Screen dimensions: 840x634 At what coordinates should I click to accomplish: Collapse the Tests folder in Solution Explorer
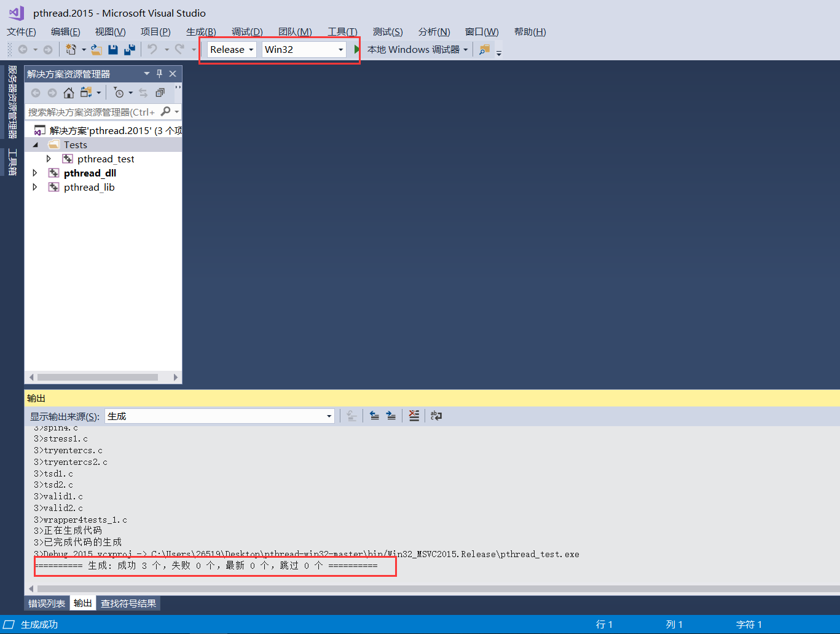[35, 145]
